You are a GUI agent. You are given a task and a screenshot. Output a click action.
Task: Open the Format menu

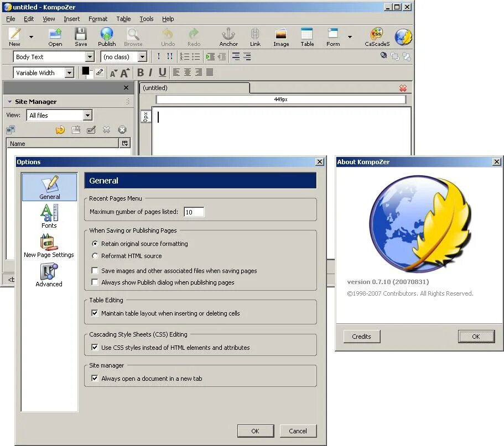click(x=98, y=19)
